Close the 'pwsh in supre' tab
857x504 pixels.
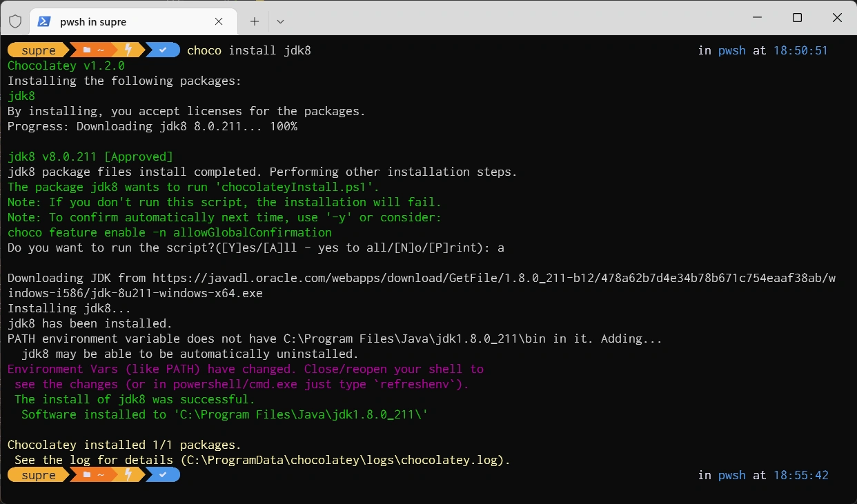point(219,21)
